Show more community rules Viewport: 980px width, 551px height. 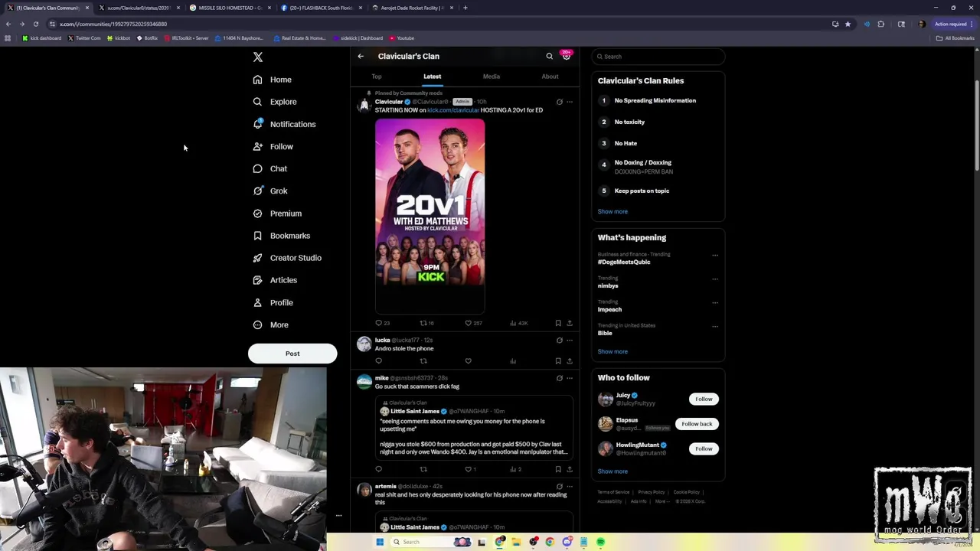[x=612, y=211]
